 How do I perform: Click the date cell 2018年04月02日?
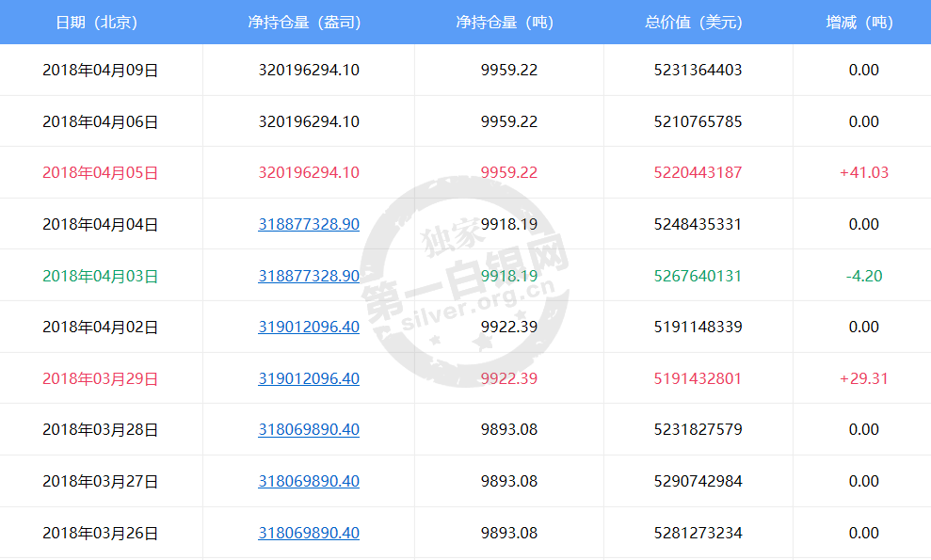(101, 328)
